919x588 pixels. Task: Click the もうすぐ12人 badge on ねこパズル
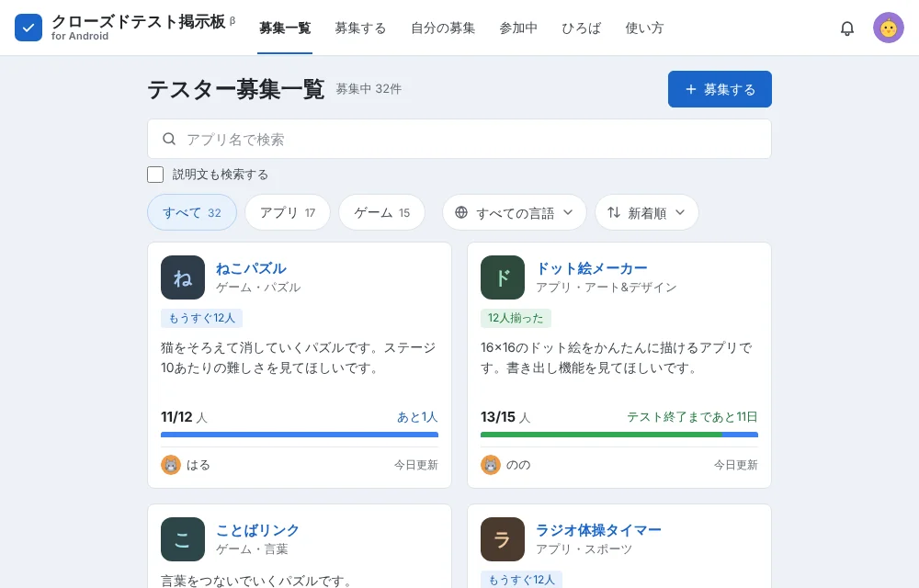[201, 318]
